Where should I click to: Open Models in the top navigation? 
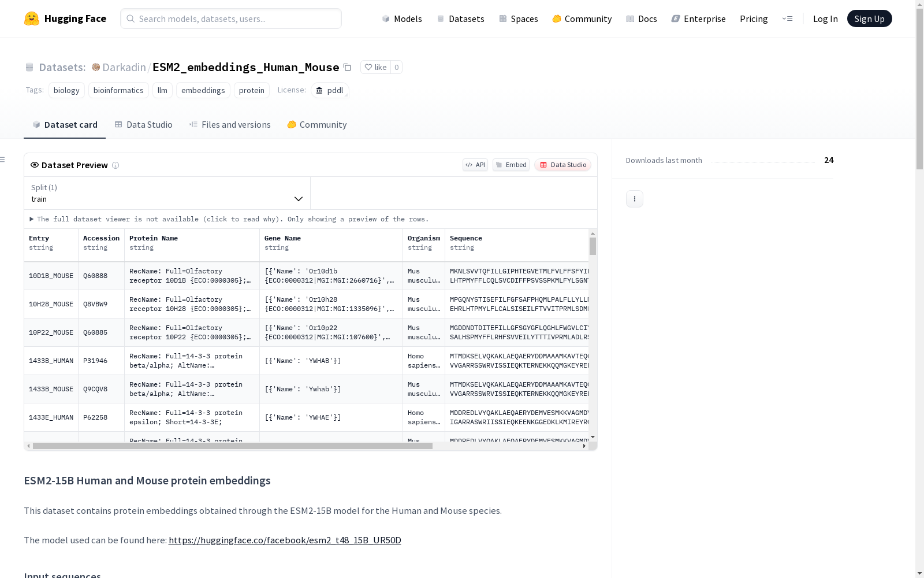402,18
